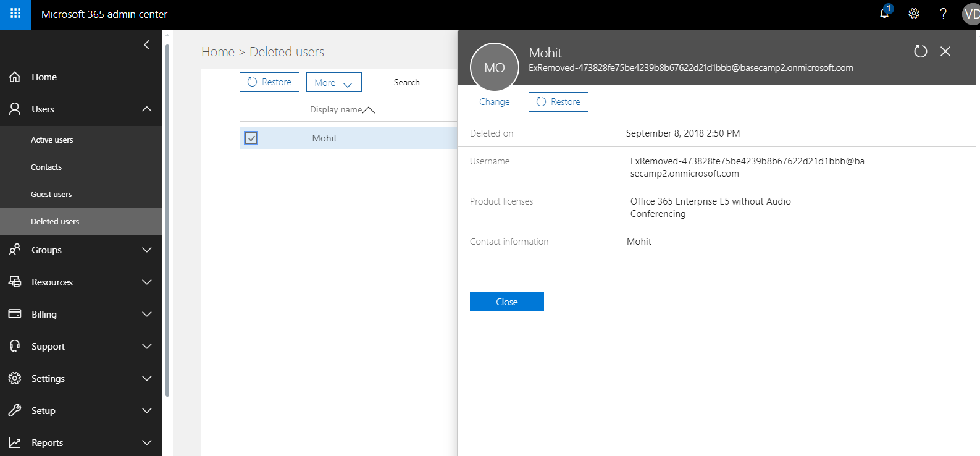Screen dimensions: 980x456
Task: Click the Users person icon in sidebar
Action: 15,109
